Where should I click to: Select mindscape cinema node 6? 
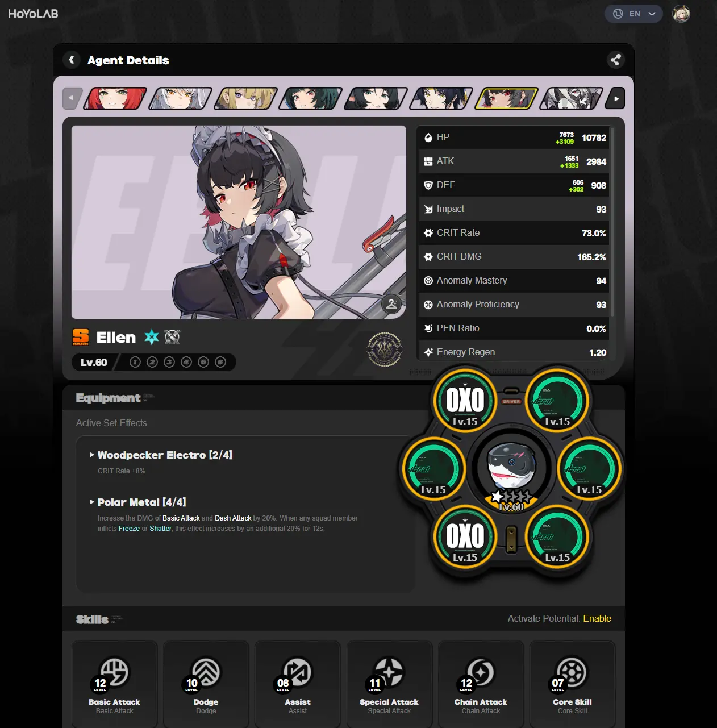(220, 362)
